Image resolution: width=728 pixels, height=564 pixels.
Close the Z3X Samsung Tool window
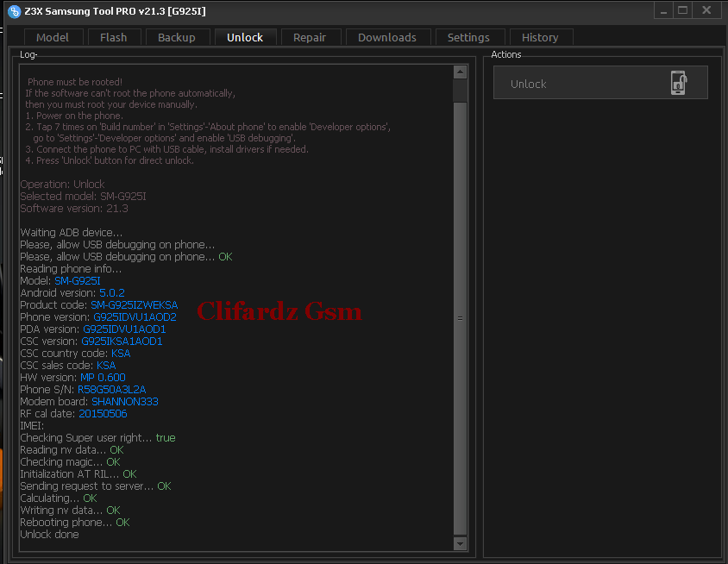point(706,10)
